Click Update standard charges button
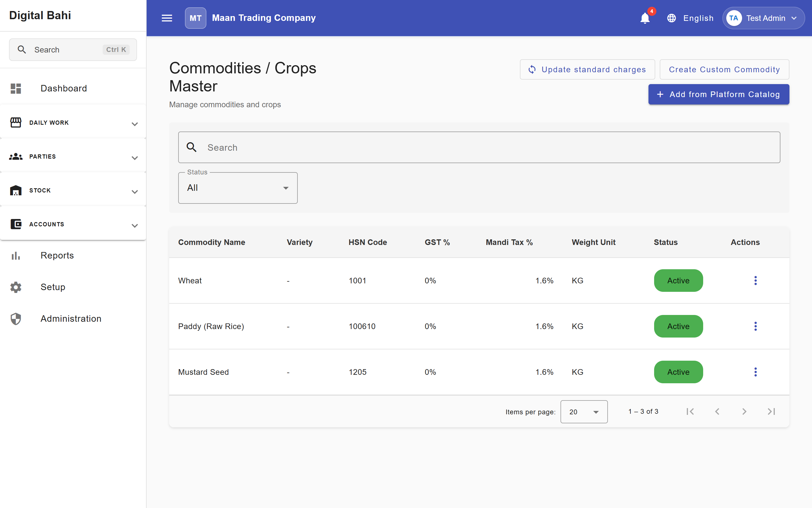The height and width of the screenshot is (508, 812). coord(587,69)
